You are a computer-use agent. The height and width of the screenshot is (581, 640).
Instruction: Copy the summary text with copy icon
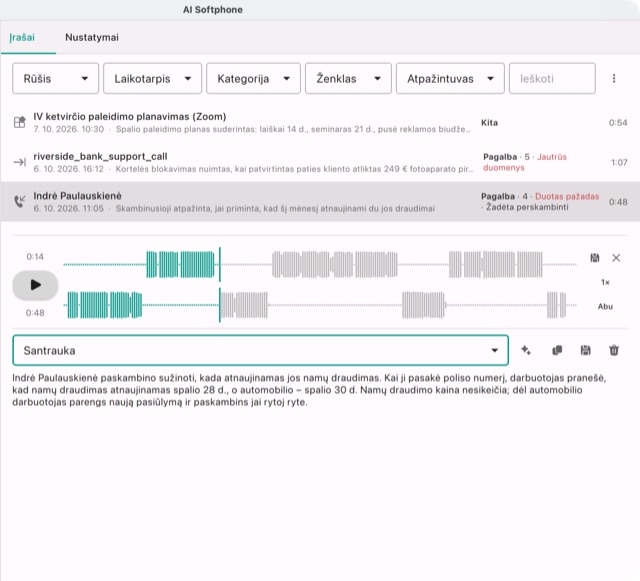pyautogui.click(x=557, y=350)
